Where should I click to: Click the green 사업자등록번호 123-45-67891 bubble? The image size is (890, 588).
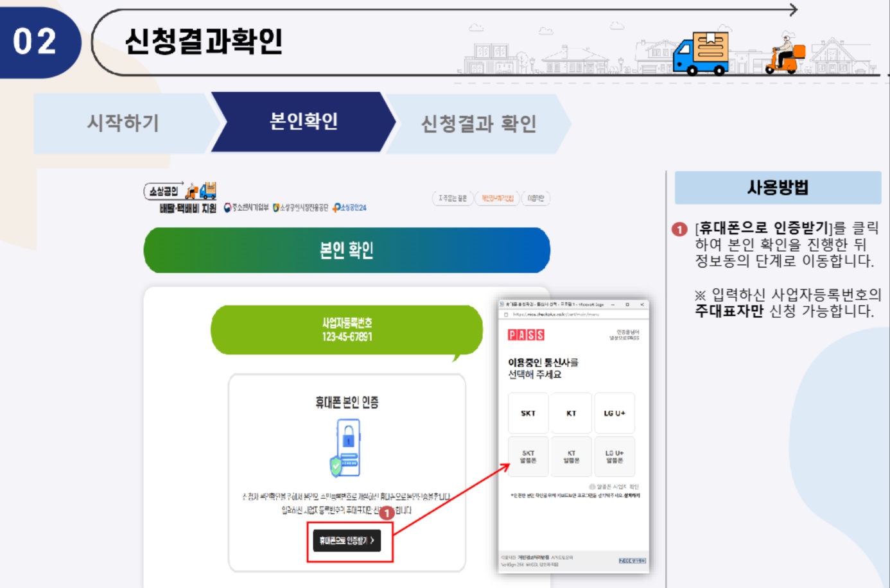point(347,330)
